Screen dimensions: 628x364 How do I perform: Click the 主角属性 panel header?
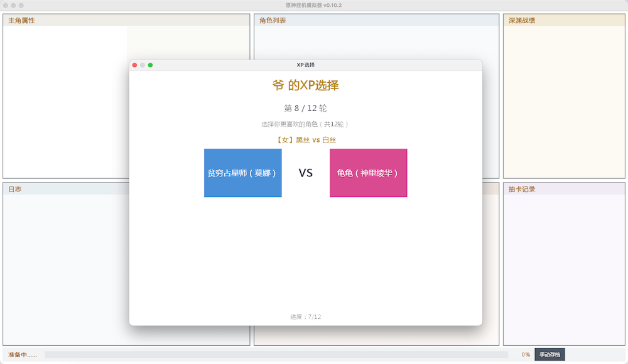(127, 21)
